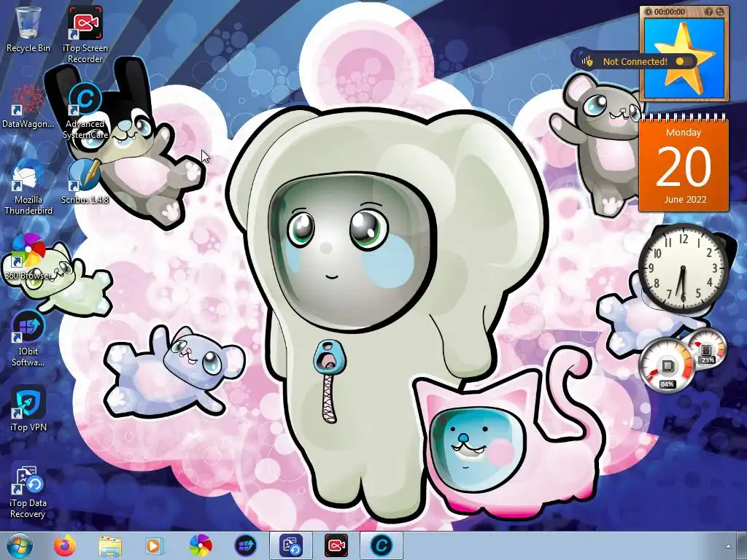Open the DataWagon desktop shortcut

[x=28, y=106]
